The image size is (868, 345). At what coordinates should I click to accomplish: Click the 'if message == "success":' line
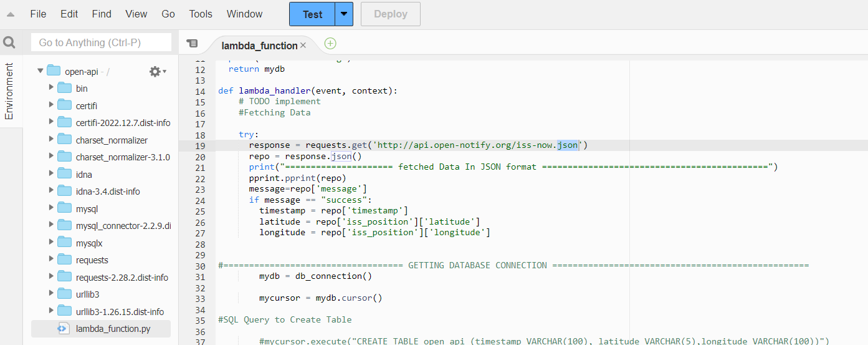click(310, 200)
